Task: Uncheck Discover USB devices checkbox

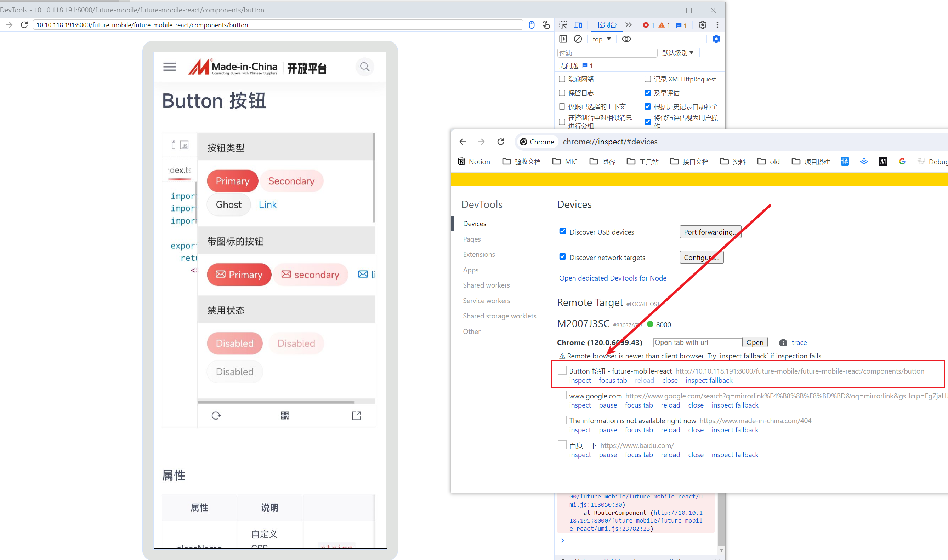Action: pyautogui.click(x=562, y=231)
